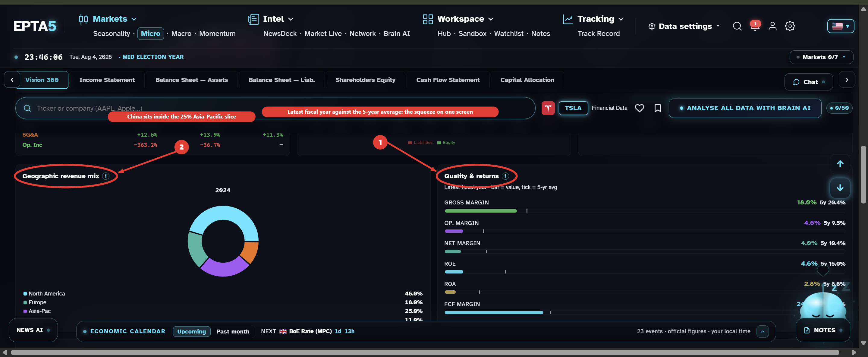Click the Tracking chart icon
Screen dimensions: 868x357
[568, 19]
